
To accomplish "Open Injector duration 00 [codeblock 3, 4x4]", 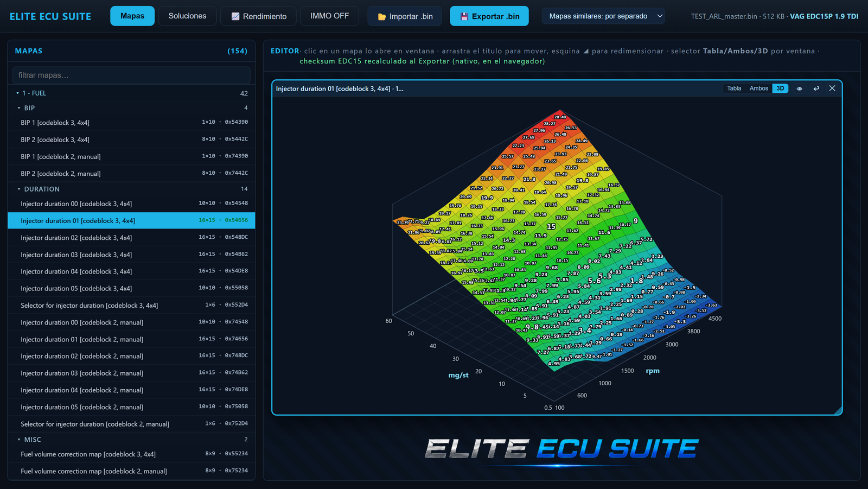I will tap(131, 204).
